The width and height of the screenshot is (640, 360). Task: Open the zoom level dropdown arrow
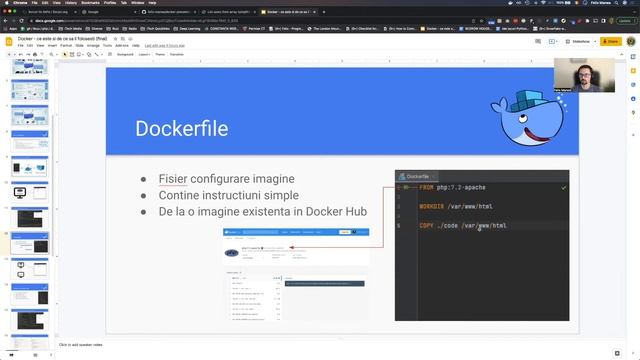click(56, 54)
